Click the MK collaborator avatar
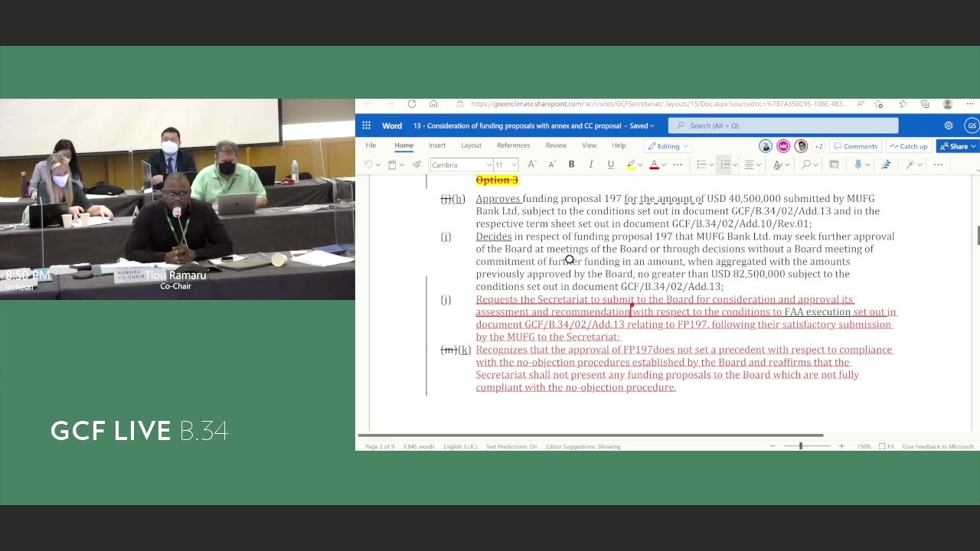This screenshot has width=980, height=551. (783, 146)
